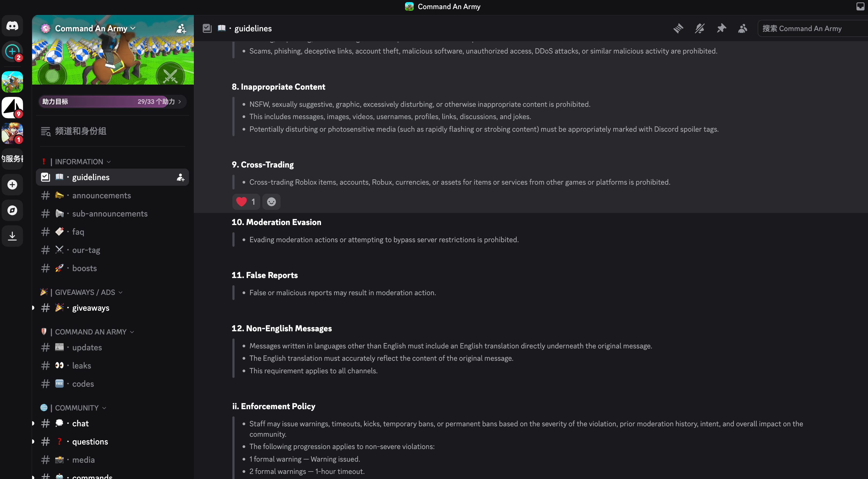Click the 29/33 boost progress bar
The image size is (868, 479).
[112, 101]
